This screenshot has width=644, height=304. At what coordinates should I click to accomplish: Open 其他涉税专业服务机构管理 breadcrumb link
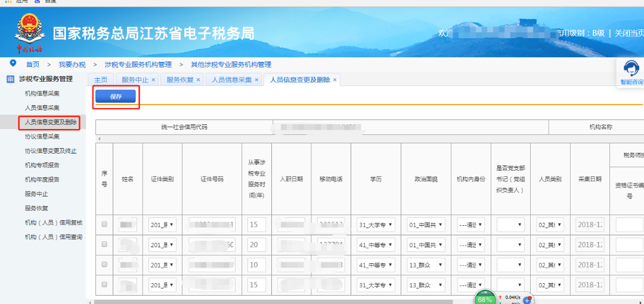231,65
